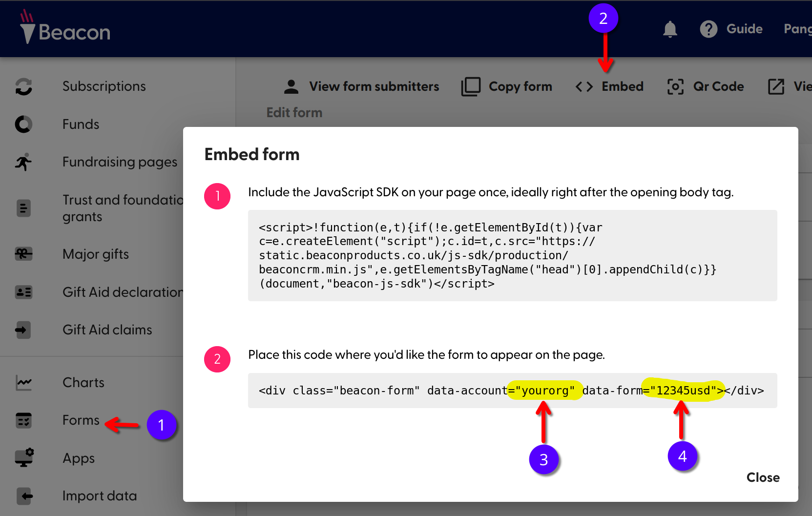Close the Embed form dialog

763,477
